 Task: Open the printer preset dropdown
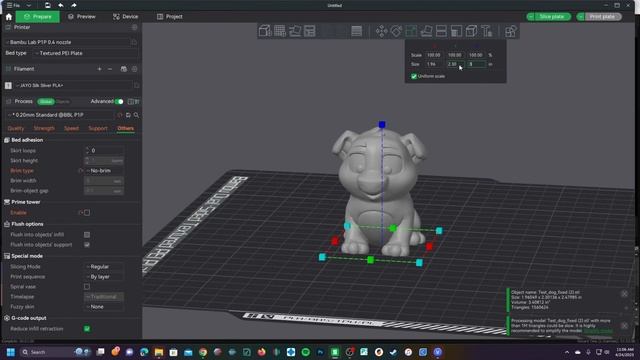pos(67,42)
